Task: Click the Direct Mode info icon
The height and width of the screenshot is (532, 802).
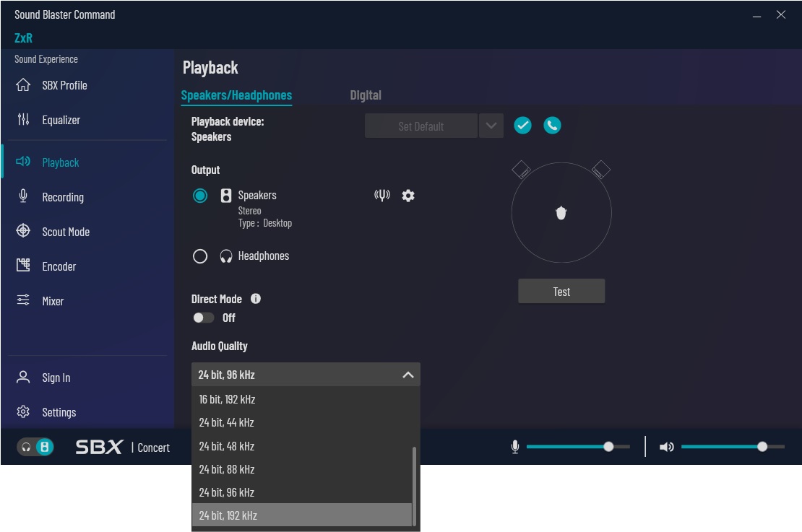Action: point(256,299)
